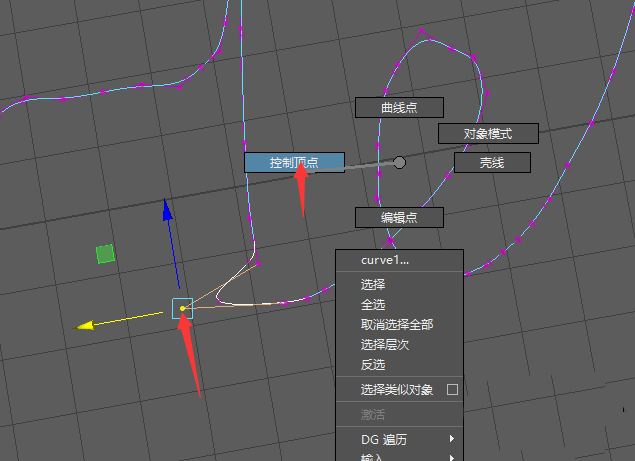
Task: Choose 控制顶点 in the marking menu
Action: [x=294, y=162]
